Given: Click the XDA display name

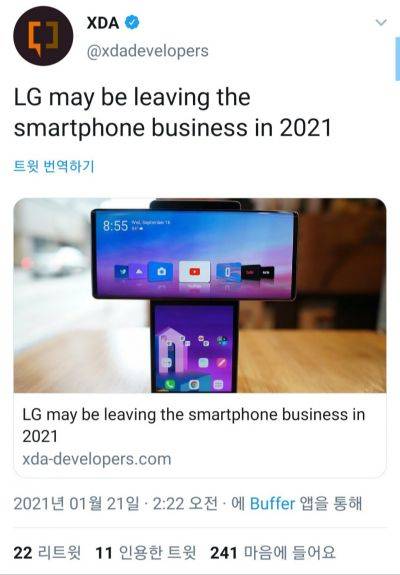Looking at the screenshot, I should (103, 23).
